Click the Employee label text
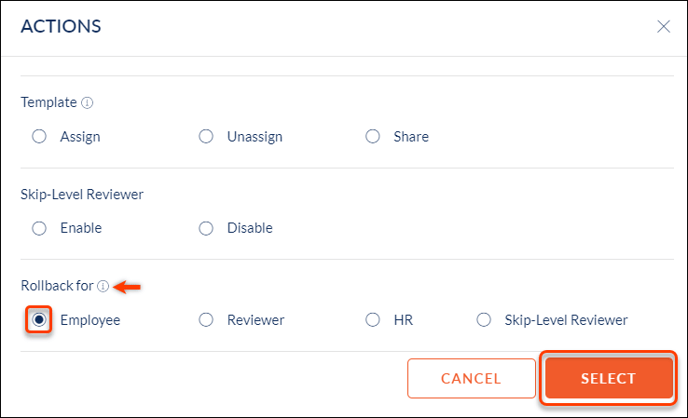The width and height of the screenshot is (688, 418). click(90, 320)
